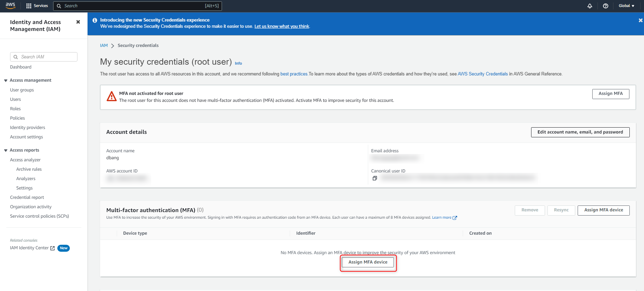
Task: Click Let us know what you think
Action: pos(282,26)
